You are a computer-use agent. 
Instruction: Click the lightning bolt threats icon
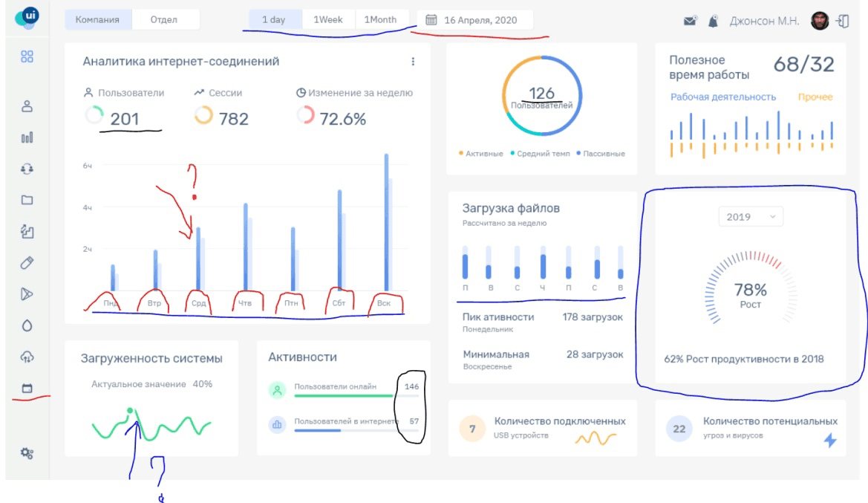click(x=830, y=440)
